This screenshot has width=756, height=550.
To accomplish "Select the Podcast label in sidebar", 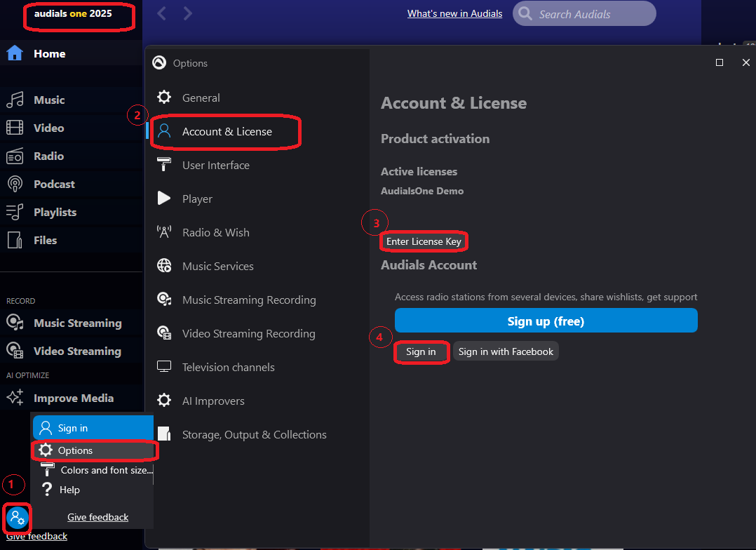I will (54, 184).
